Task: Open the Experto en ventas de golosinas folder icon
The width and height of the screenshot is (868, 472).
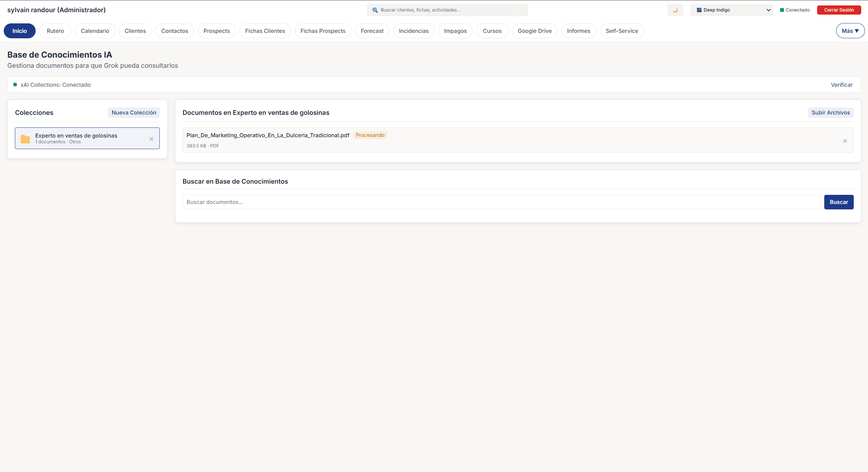Action: tap(25, 138)
